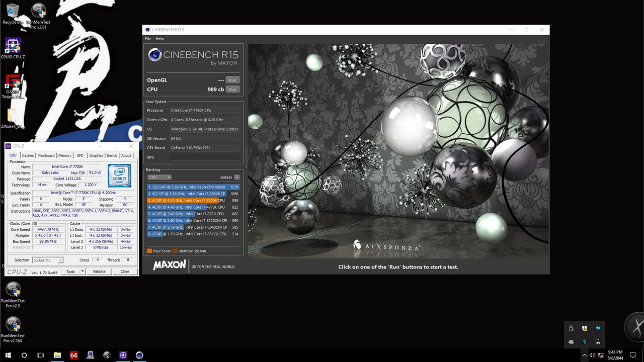Switch to the Mainboard tab in CPU-Z
Viewport: 644px width, 362px height.
46,155
